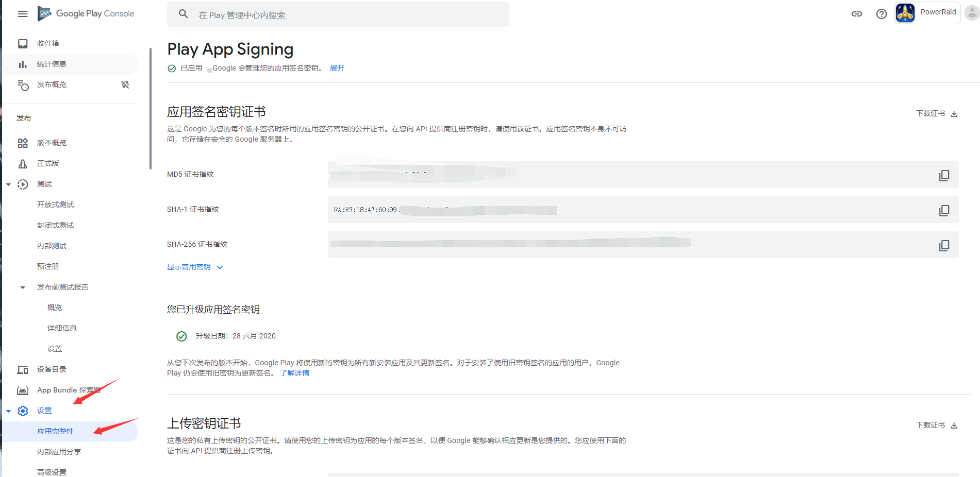Image resolution: width=980 pixels, height=477 pixels.
Task: Copy the MD5 certificate fingerprint
Action: (944, 176)
